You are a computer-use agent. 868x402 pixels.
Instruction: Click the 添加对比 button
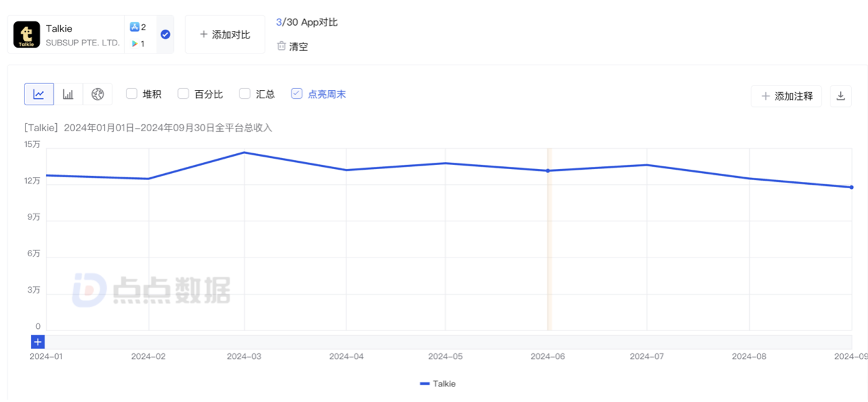225,35
